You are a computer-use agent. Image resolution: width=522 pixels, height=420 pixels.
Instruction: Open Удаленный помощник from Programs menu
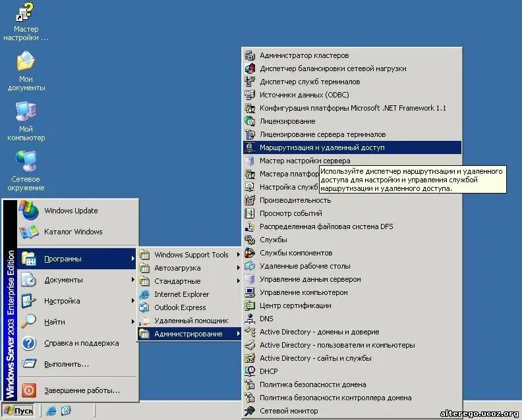(189, 321)
